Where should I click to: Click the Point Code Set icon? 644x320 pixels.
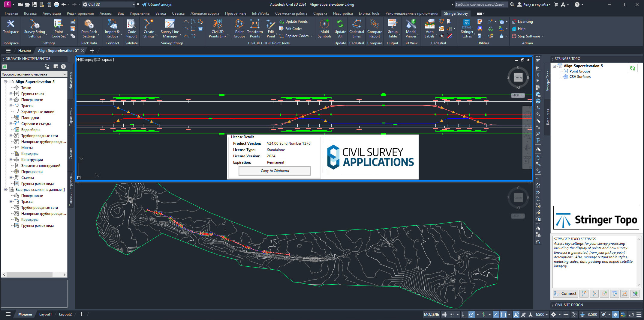[59, 28]
